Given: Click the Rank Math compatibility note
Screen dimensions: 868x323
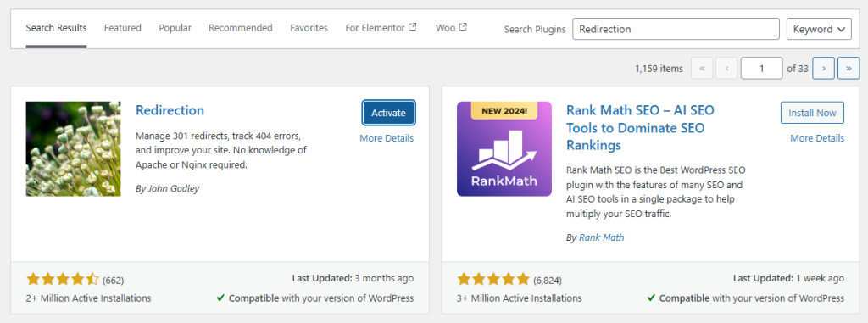Looking at the screenshot, I should point(746,298).
